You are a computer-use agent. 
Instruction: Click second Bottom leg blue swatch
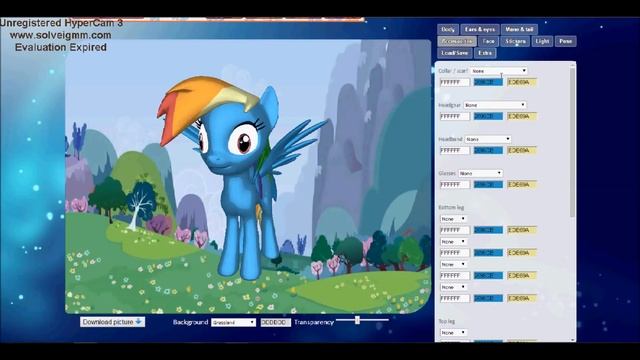point(488,253)
